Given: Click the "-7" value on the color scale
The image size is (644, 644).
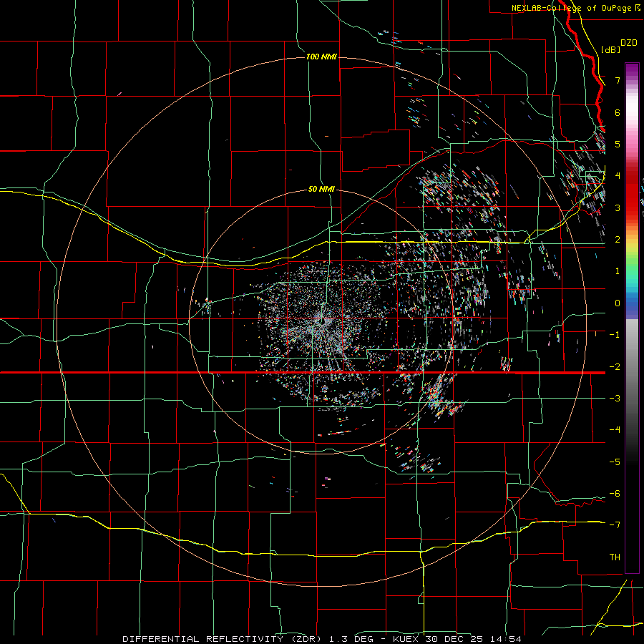Looking at the screenshot, I should point(615,525).
